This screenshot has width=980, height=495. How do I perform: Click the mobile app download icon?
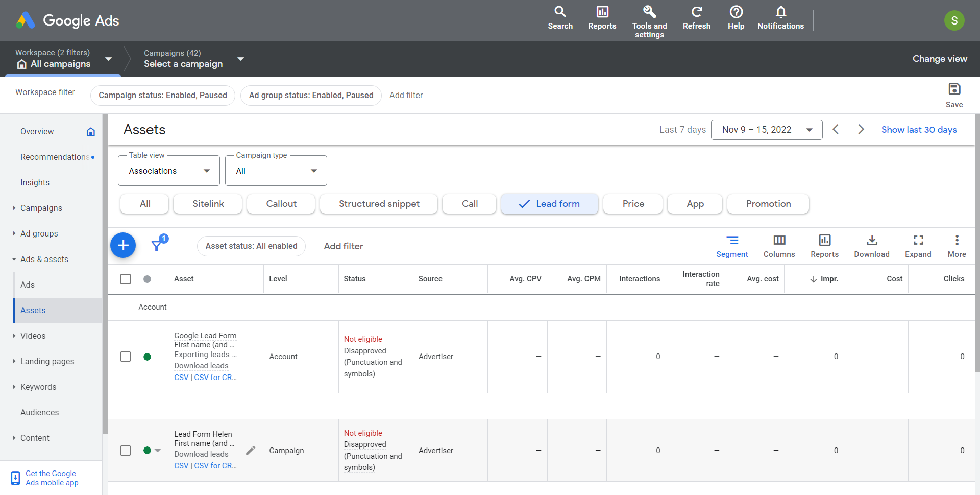pyautogui.click(x=15, y=478)
